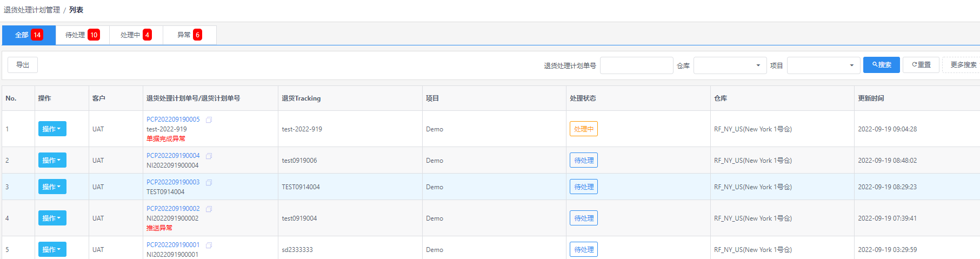980x259 pixels.
Task: Switch to the 异常 tab
Action: click(189, 35)
